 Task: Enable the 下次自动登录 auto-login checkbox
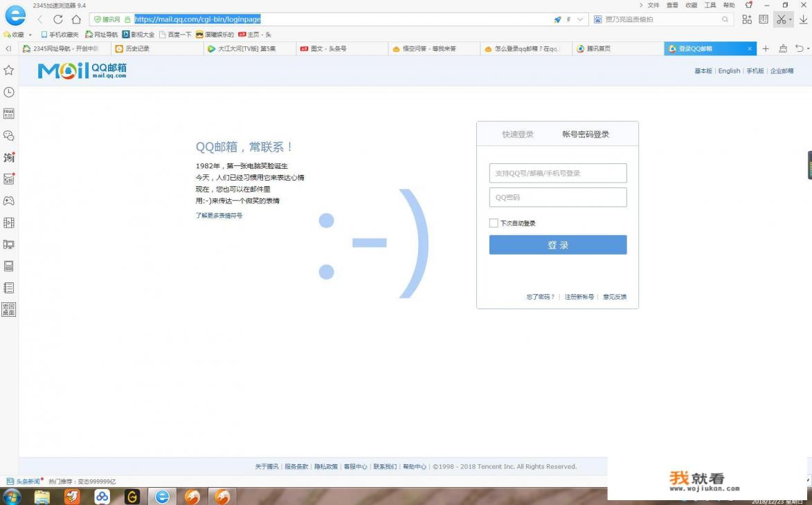point(494,223)
